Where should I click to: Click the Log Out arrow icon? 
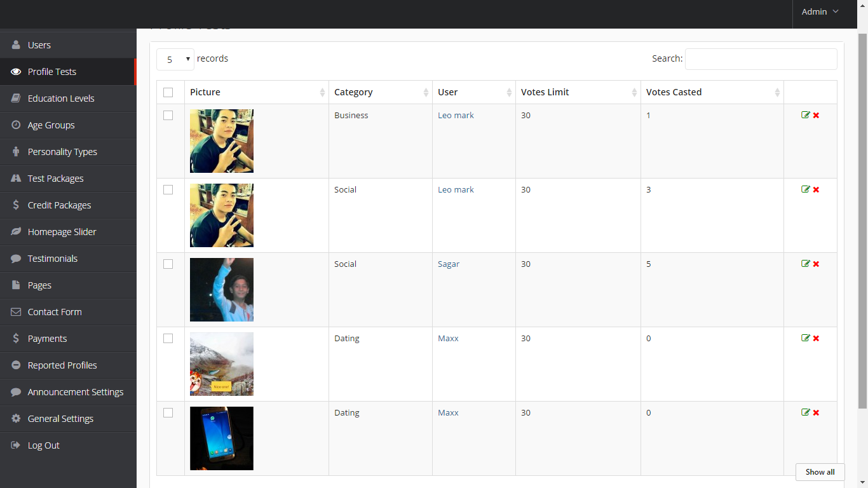[x=16, y=445]
